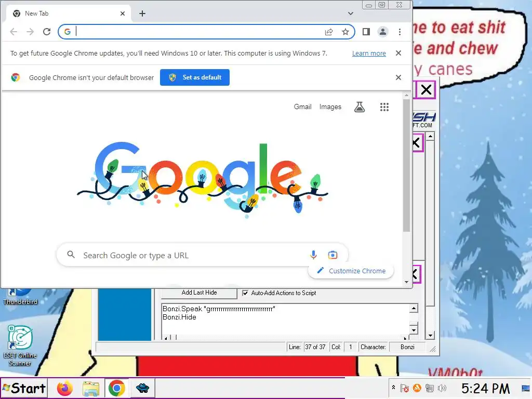
Task: Open the file explorer folder on taskbar
Action: [x=91, y=388]
